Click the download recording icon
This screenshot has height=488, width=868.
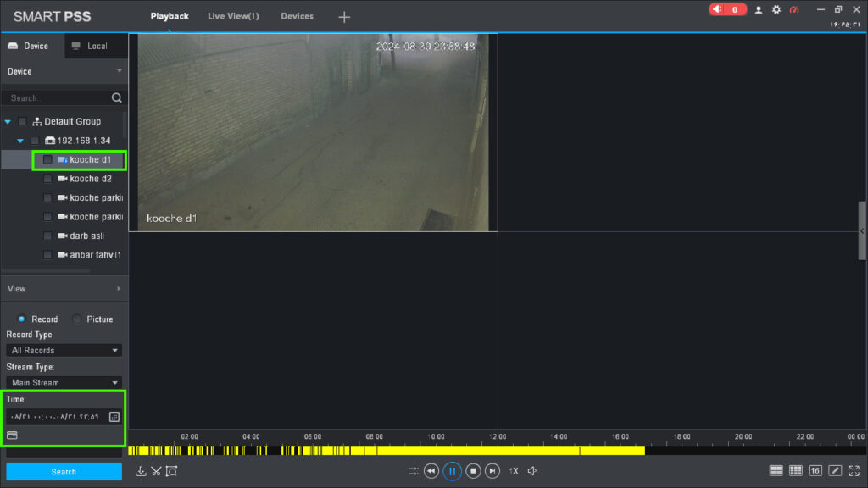141,471
